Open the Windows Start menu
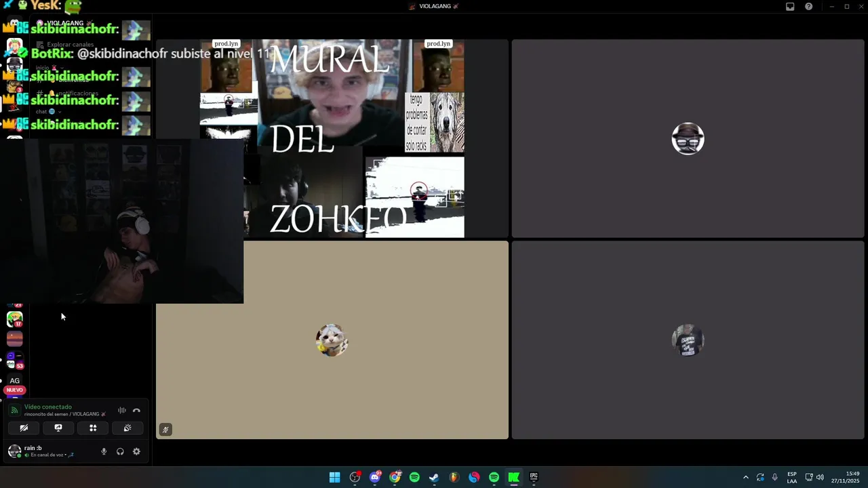 (334, 477)
